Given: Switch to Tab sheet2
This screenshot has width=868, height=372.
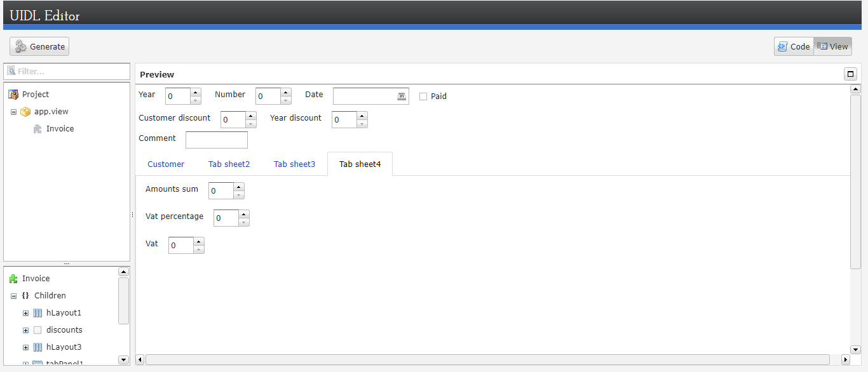Looking at the screenshot, I should coord(229,164).
